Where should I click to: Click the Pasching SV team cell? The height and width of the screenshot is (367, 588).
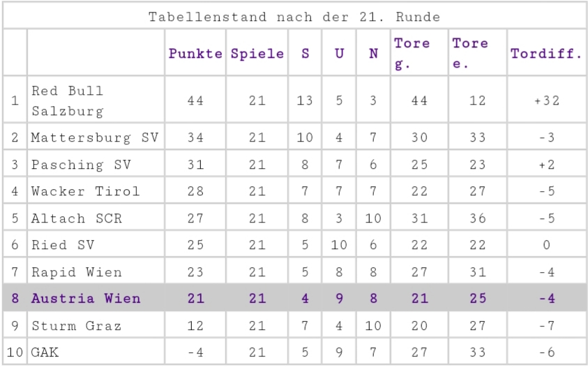96,165
